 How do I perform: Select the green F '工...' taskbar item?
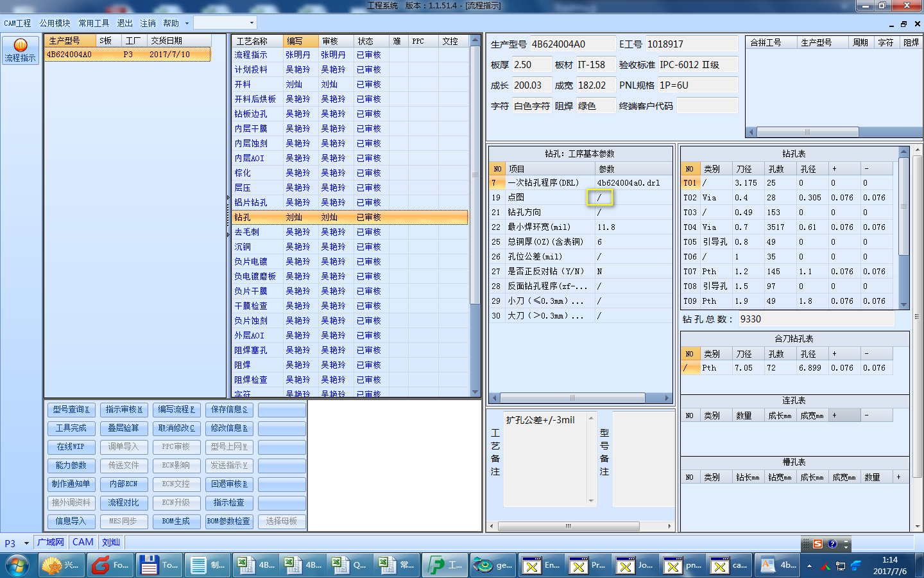446,565
